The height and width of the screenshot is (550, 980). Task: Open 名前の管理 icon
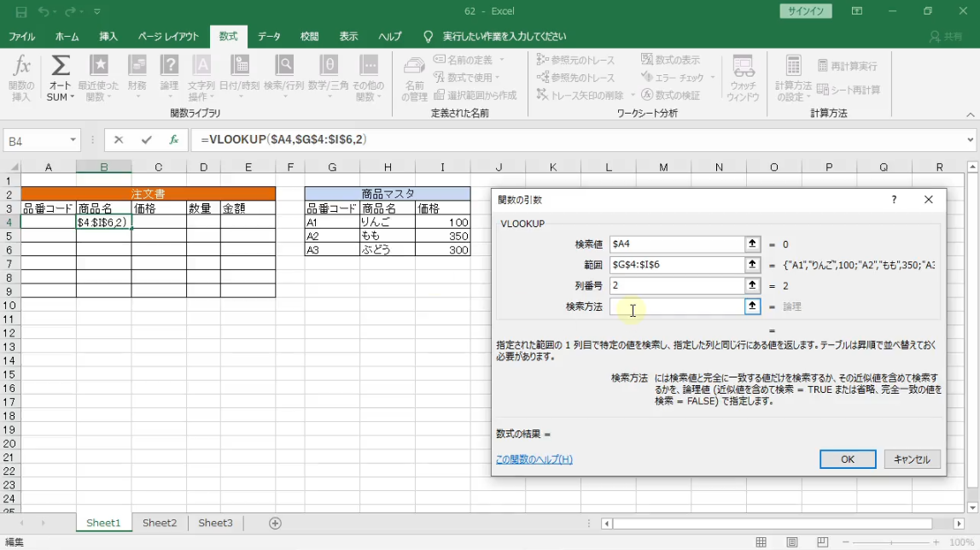[x=414, y=77]
